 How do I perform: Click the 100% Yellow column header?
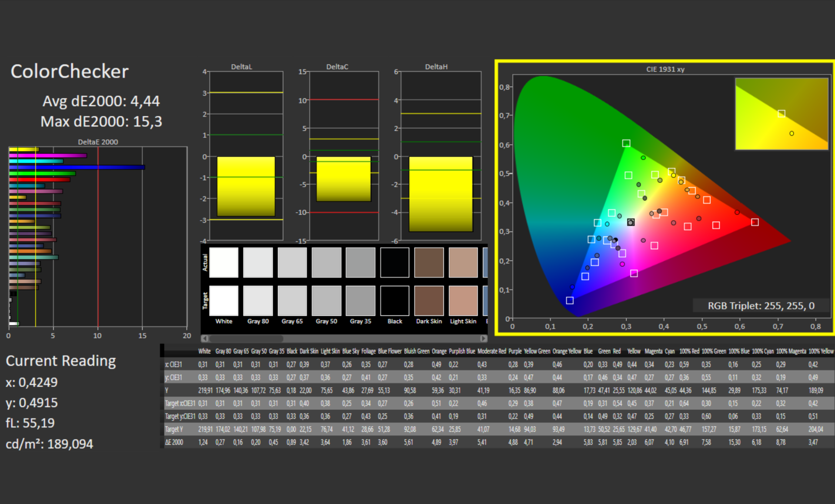click(821, 351)
